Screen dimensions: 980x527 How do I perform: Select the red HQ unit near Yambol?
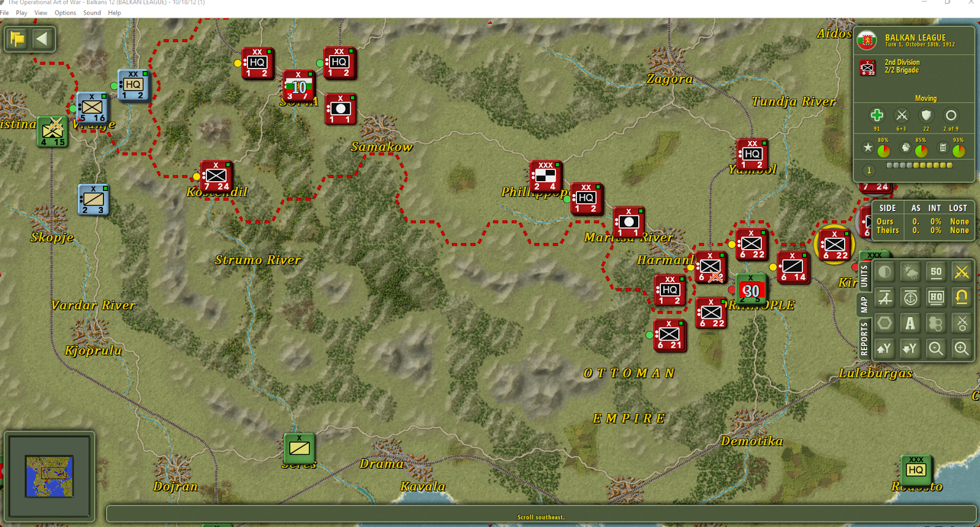point(752,154)
